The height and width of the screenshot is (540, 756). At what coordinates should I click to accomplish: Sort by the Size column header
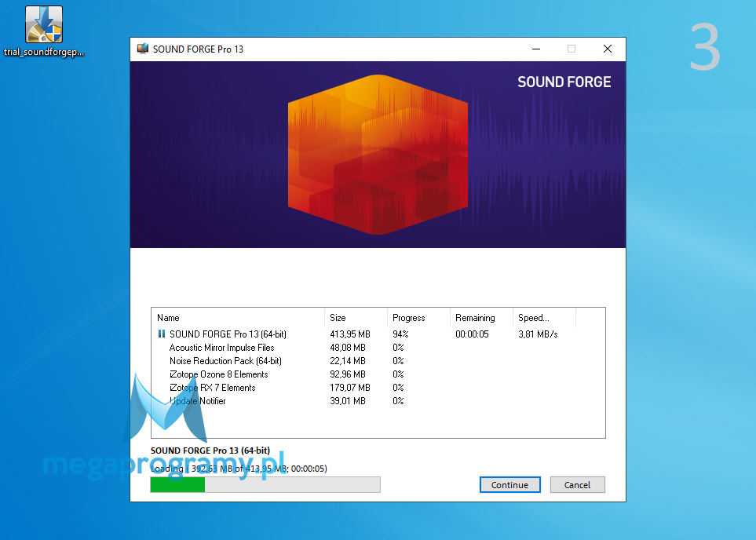point(356,318)
